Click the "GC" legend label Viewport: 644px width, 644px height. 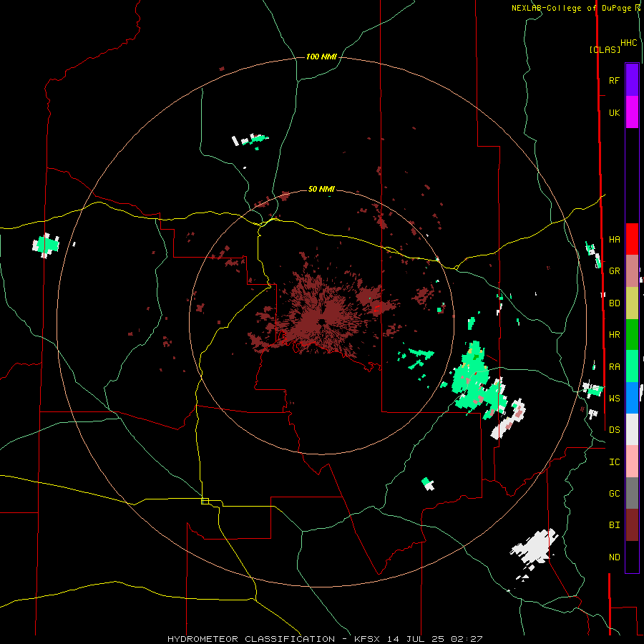pos(614,493)
